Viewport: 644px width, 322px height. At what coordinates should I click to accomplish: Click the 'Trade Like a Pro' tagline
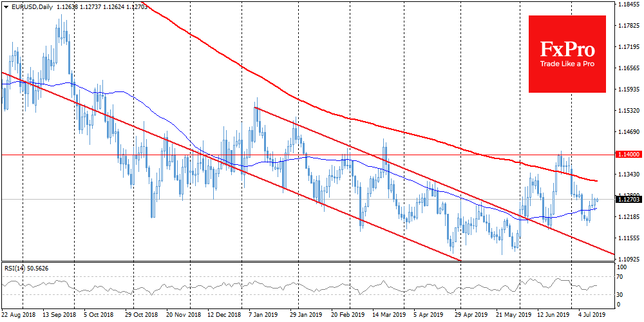coord(567,64)
